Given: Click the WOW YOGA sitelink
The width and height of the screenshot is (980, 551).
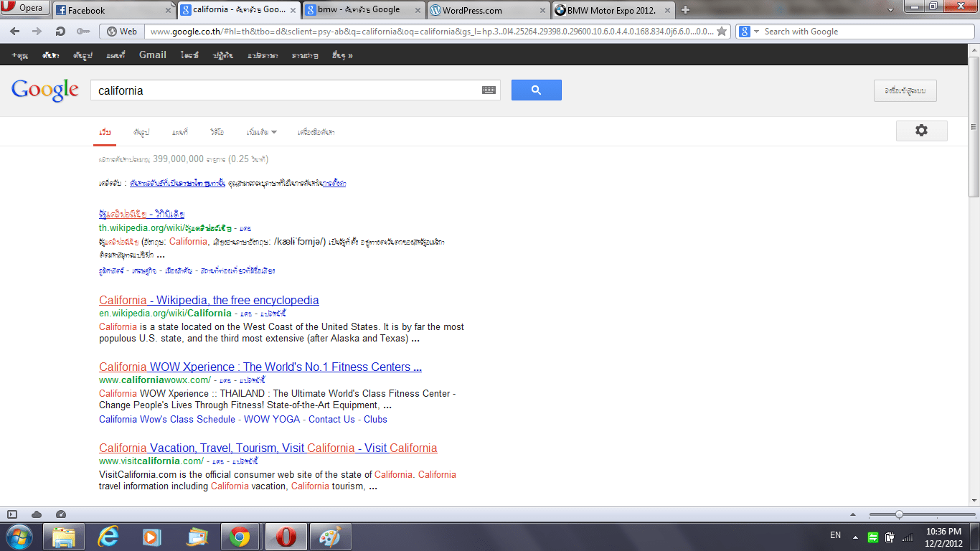Looking at the screenshot, I should tap(272, 419).
